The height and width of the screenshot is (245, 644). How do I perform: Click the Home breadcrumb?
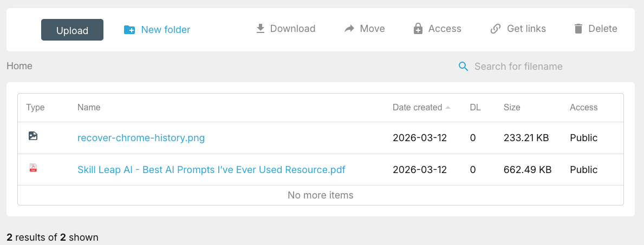[19, 66]
